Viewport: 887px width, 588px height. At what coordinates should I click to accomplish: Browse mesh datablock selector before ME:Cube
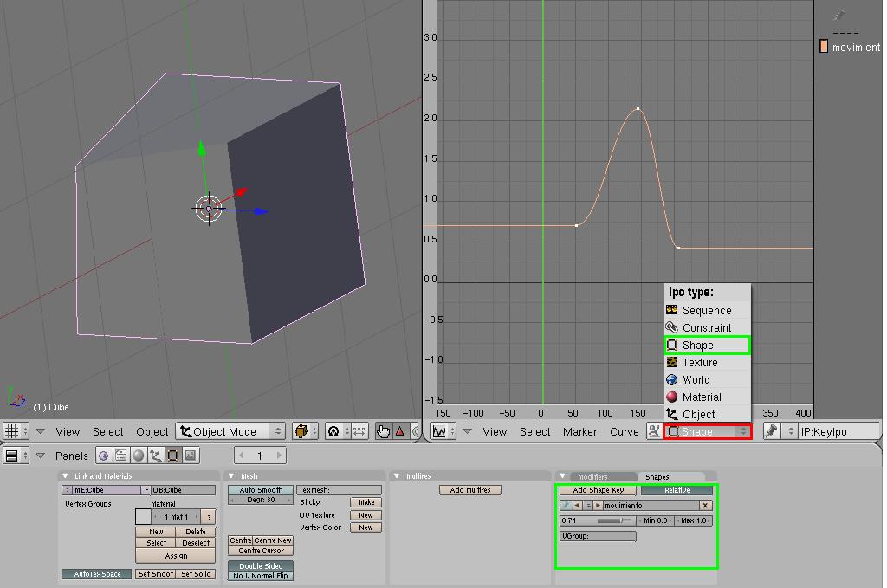coord(68,490)
